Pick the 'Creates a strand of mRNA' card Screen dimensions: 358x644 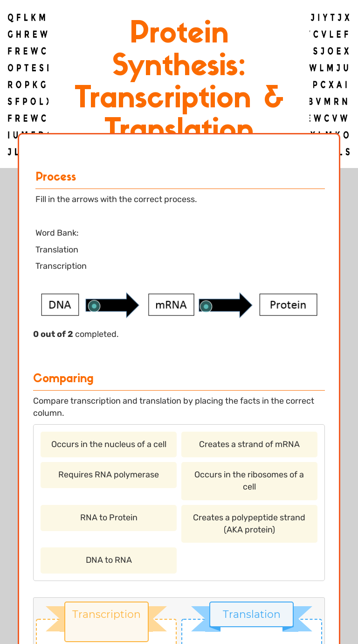[249, 444]
